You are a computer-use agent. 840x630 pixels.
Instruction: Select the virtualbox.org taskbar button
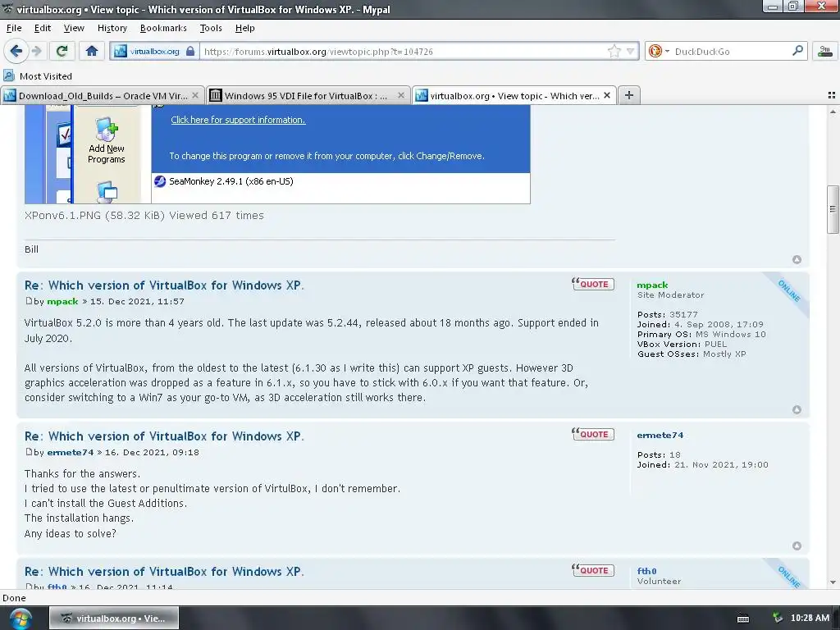[114, 619]
